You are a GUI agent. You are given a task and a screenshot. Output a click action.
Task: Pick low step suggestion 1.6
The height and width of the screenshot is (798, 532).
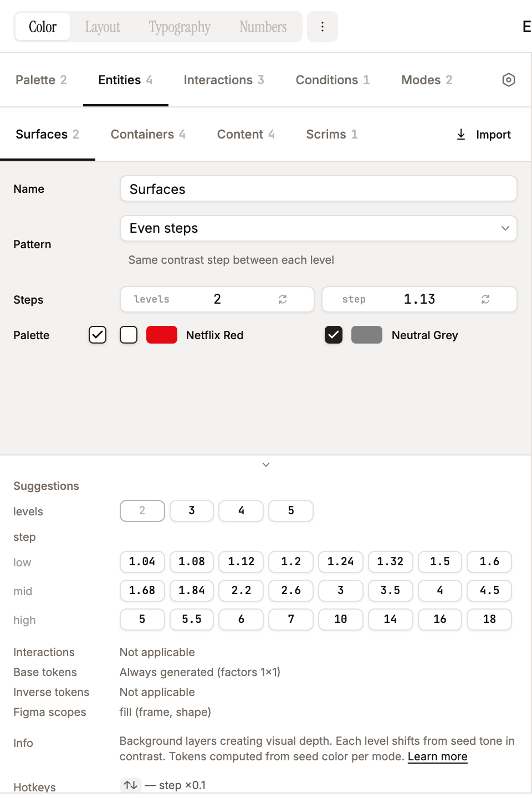[489, 562]
